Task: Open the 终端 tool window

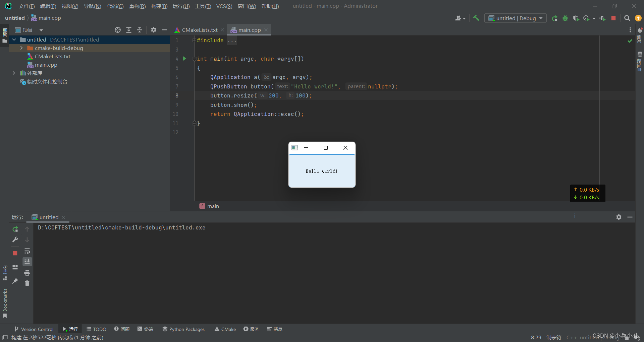Action: (145, 329)
